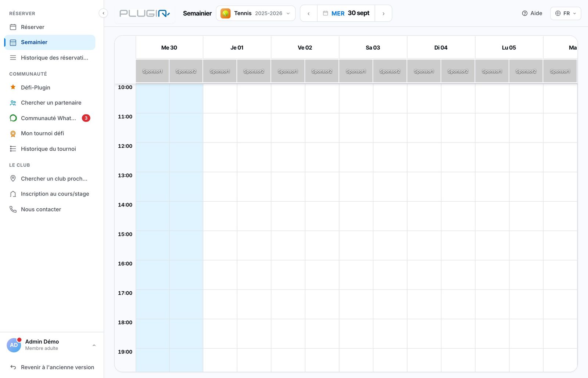Go to the next week arrow

point(383,13)
